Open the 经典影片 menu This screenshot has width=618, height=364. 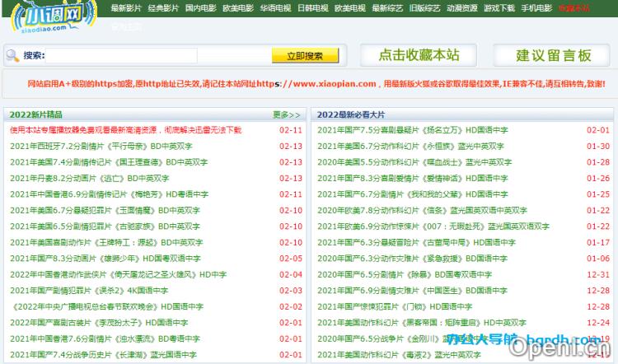(163, 8)
